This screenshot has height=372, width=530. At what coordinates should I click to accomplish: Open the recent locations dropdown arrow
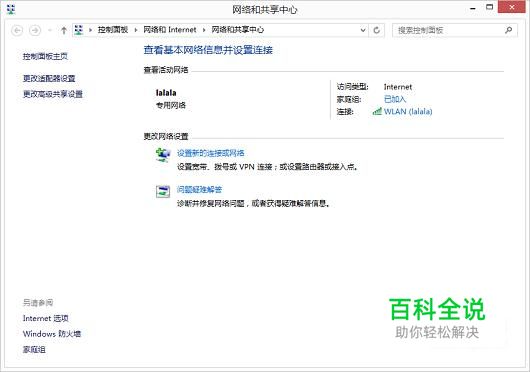[x=50, y=30]
